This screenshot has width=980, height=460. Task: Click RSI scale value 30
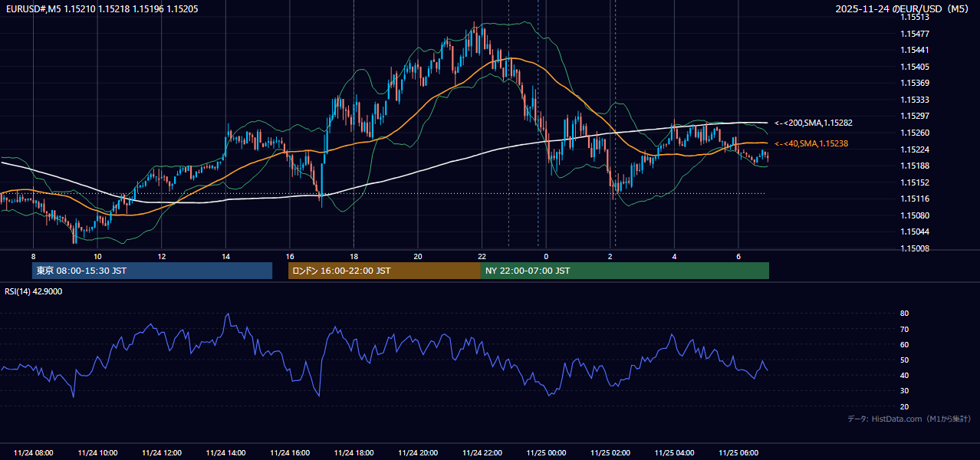tap(904, 391)
